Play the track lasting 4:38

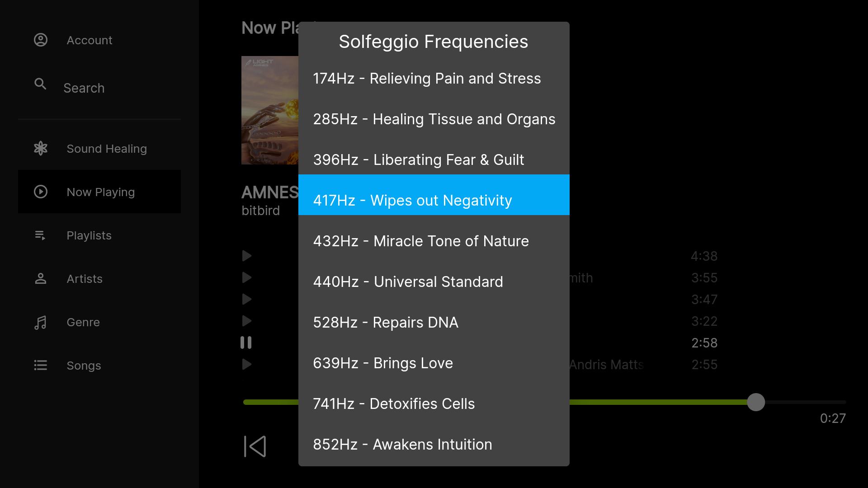click(x=246, y=256)
